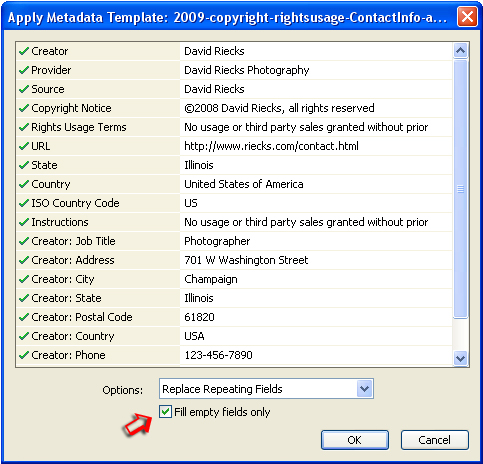Click the scrollbar down arrow

click(x=460, y=359)
